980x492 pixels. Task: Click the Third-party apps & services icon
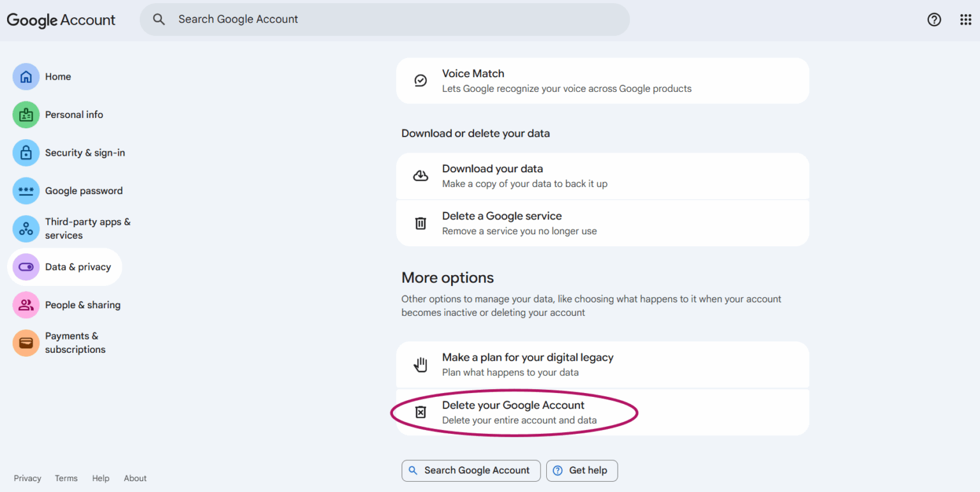click(x=26, y=228)
